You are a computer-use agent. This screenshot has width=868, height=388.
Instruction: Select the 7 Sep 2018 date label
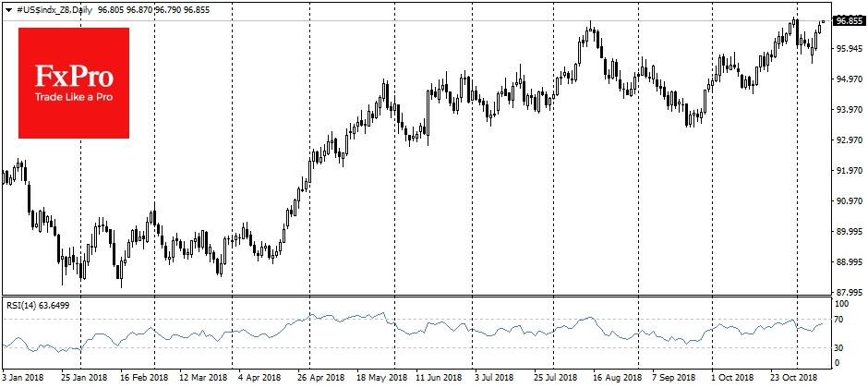[674, 378]
